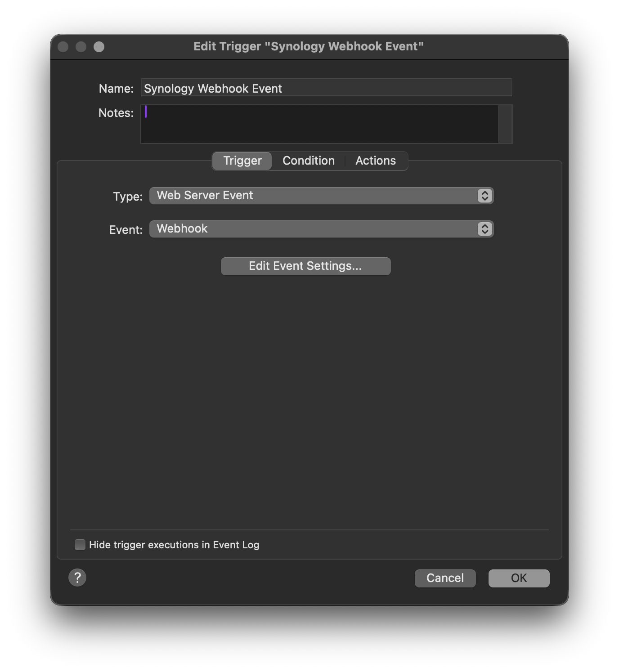Confirm with the OK button
Screen dimensions: 619x672
click(519, 578)
